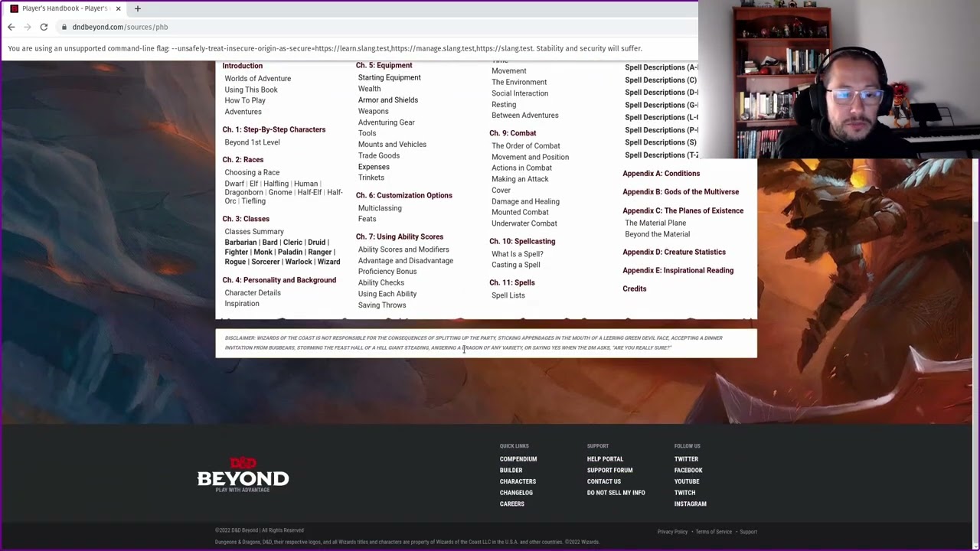
Task: Open Help Portal support link
Action: (606, 459)
